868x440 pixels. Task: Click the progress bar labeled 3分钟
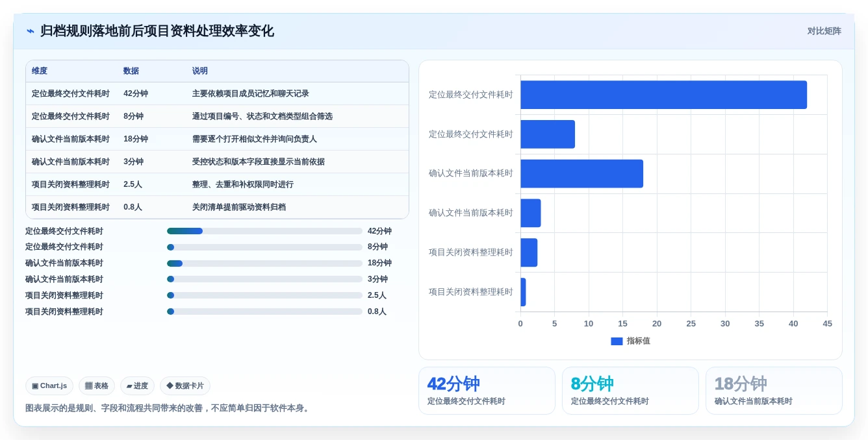coord(264,279)
